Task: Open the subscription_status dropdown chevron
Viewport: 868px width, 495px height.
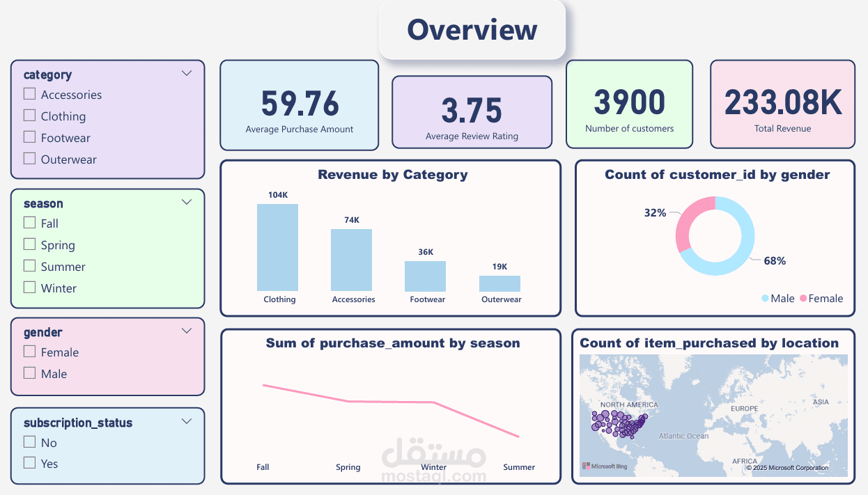Action: [186, 421]
